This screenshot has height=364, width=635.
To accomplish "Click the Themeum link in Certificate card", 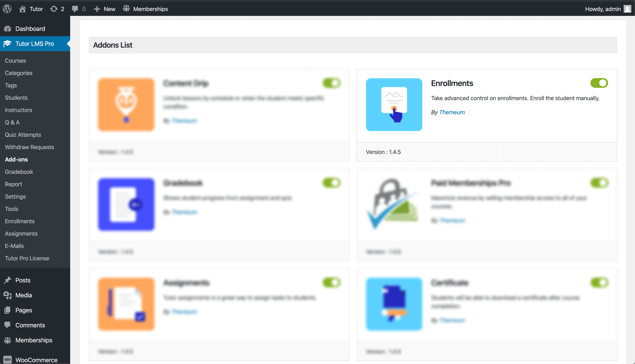I will (452, 320).
